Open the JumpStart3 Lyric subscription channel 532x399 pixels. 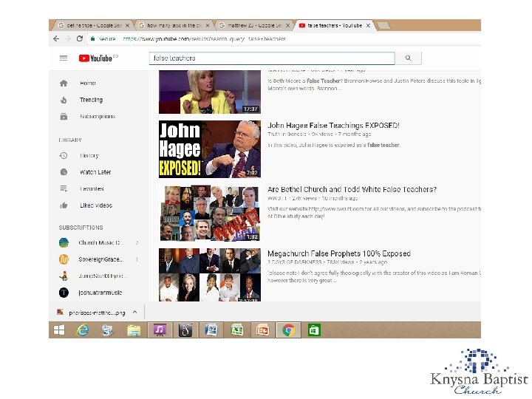(103, 276)
